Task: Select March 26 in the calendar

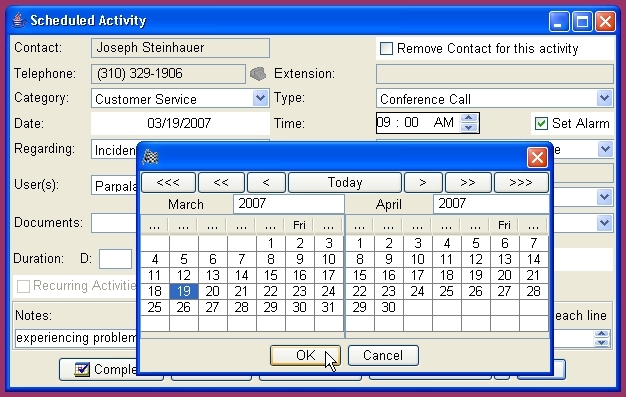Action: click(x=184, y=307)
